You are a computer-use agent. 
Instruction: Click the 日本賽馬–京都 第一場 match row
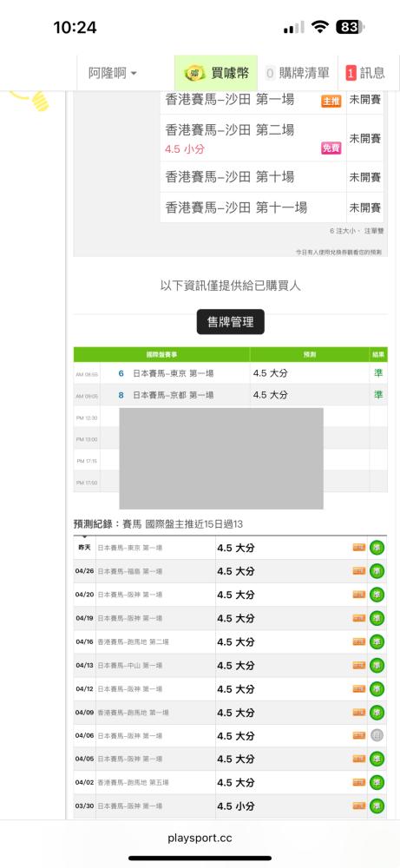(x=230, y=395)
